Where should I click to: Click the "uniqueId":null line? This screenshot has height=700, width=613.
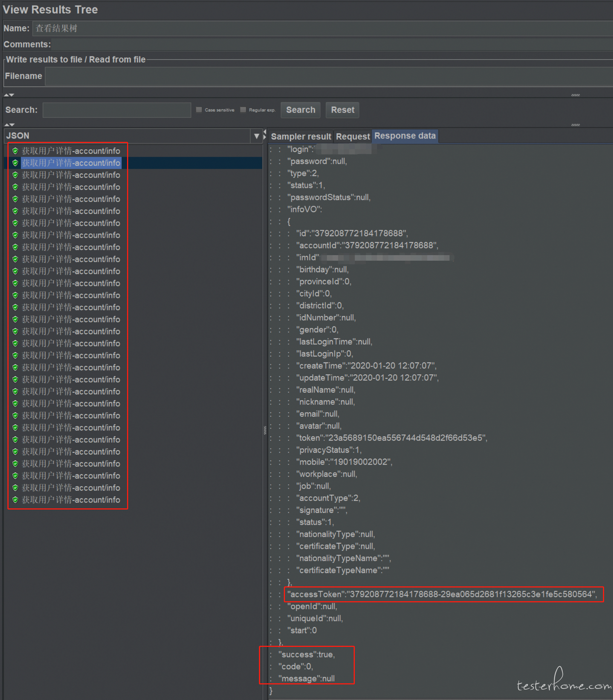(315, 618)
